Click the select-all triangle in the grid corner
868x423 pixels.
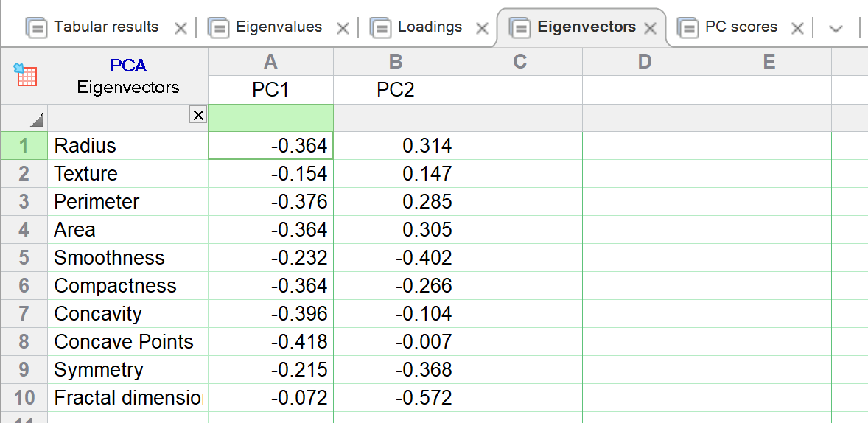click(x=37, y=119)
